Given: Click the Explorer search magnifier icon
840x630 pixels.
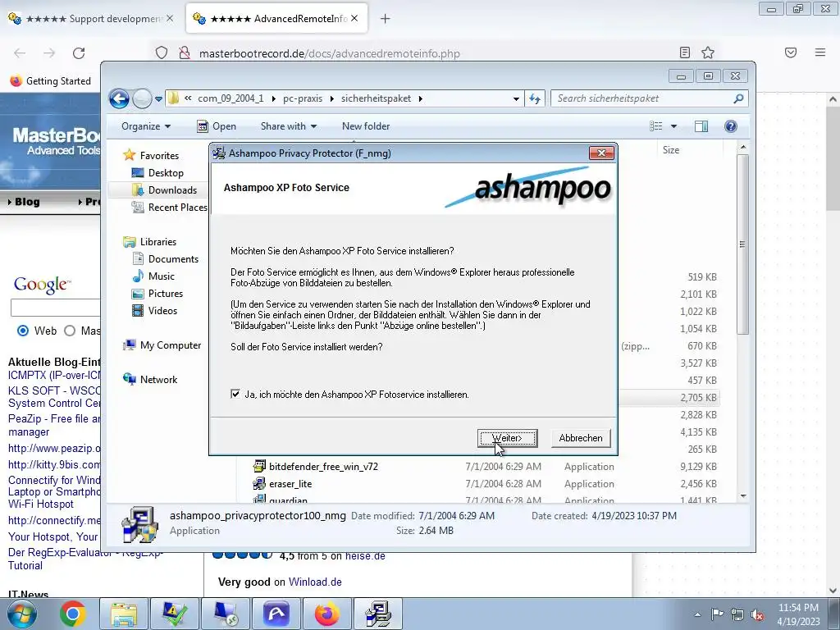Looking at the screenshot, I should (739, 98).
